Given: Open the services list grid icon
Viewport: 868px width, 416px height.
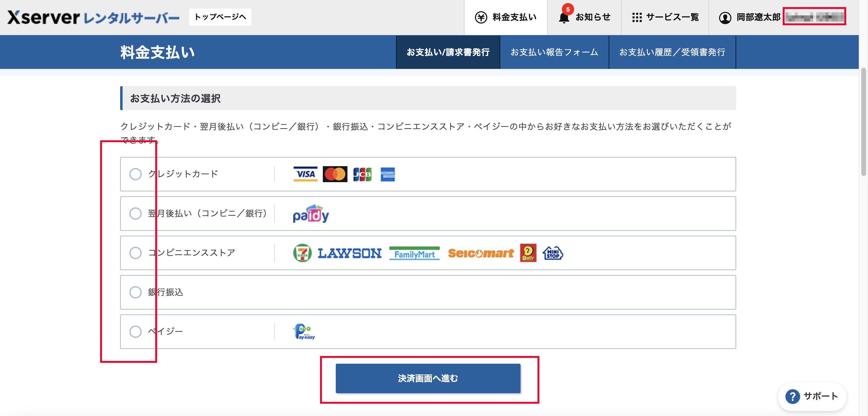Looking at the screenshot, I should (x=636, y=17).
